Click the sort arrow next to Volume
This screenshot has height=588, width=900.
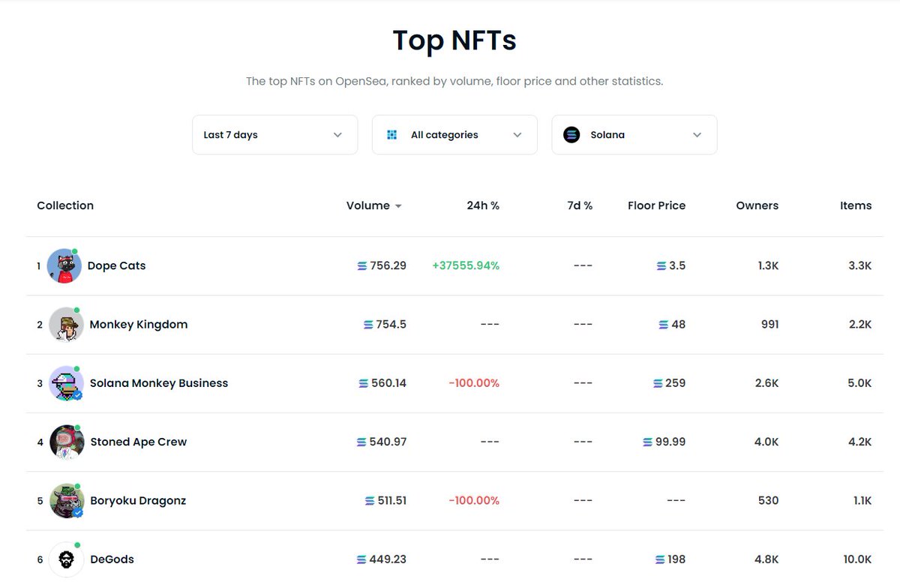[x=398, y=206]
